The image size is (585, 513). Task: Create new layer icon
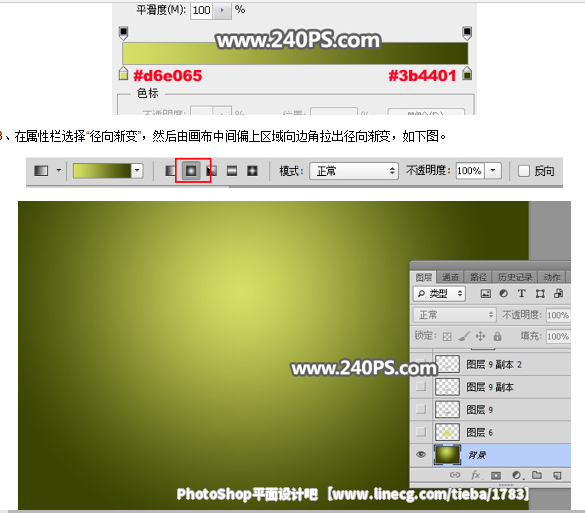coord(557,475)
